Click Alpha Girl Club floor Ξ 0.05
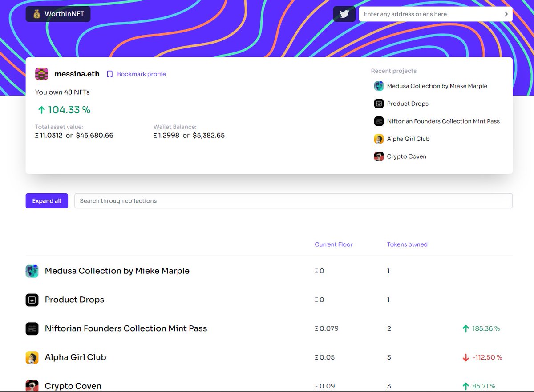This screenshot has width=534, height=392. 325,357
